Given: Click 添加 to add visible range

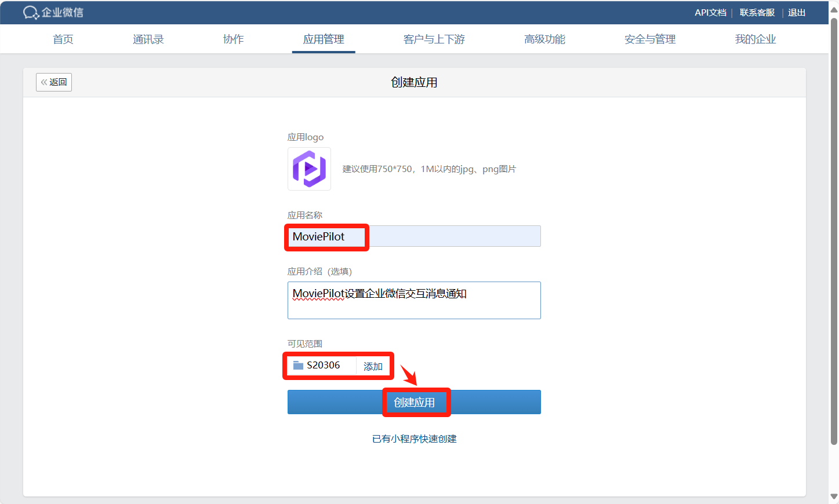Looking at the screenshot, I should [x=373, y=366].
